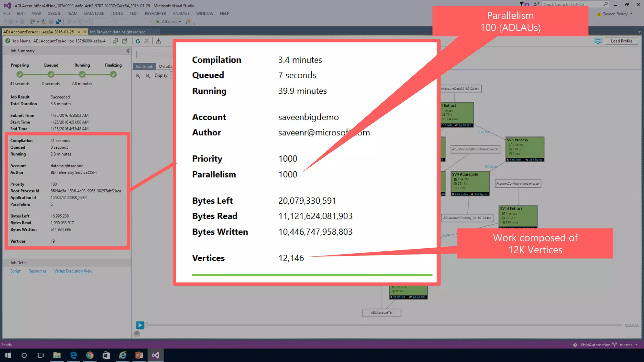
Task: Open the solution configurations combo box
Action: tap(103, 22)
